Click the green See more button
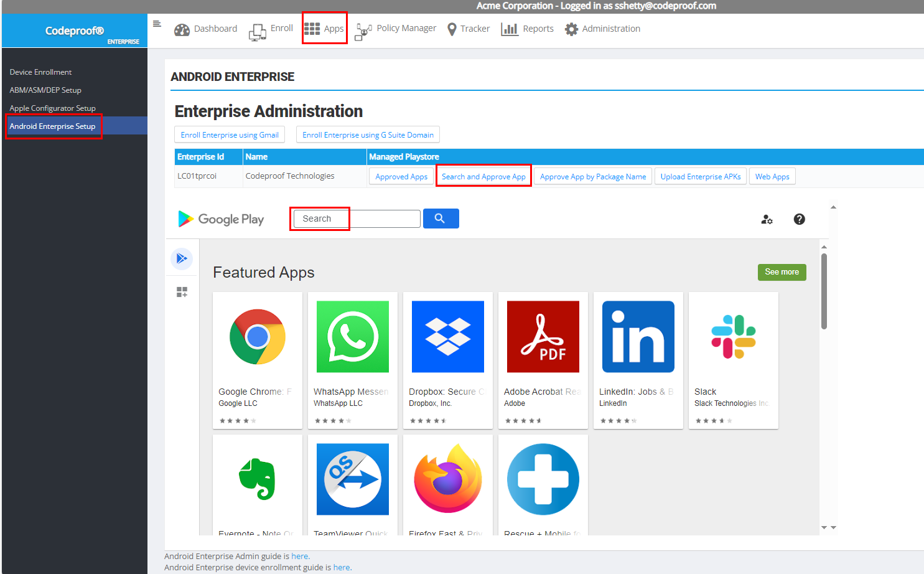This screenshot has width=924, height=574. point(782,272)
